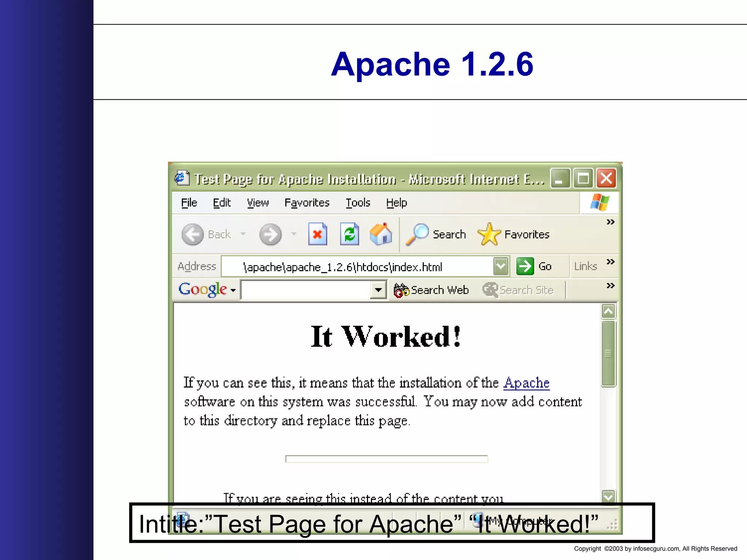Image resolution: width=747 pixels, height=560 pixels.
Task: Expand the Address bar dropdown list
Action: (501, 266)
